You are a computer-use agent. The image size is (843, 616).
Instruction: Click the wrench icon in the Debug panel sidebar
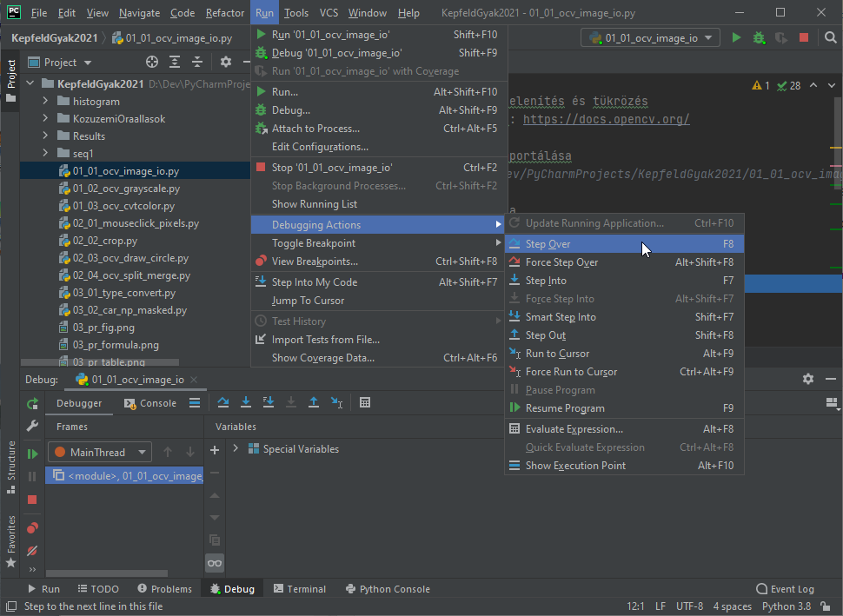(x=32, y=426)
